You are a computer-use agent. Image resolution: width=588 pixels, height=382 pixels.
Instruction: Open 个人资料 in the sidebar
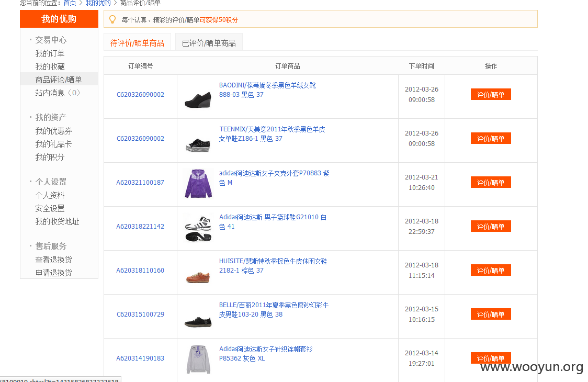tap(50, 195)
